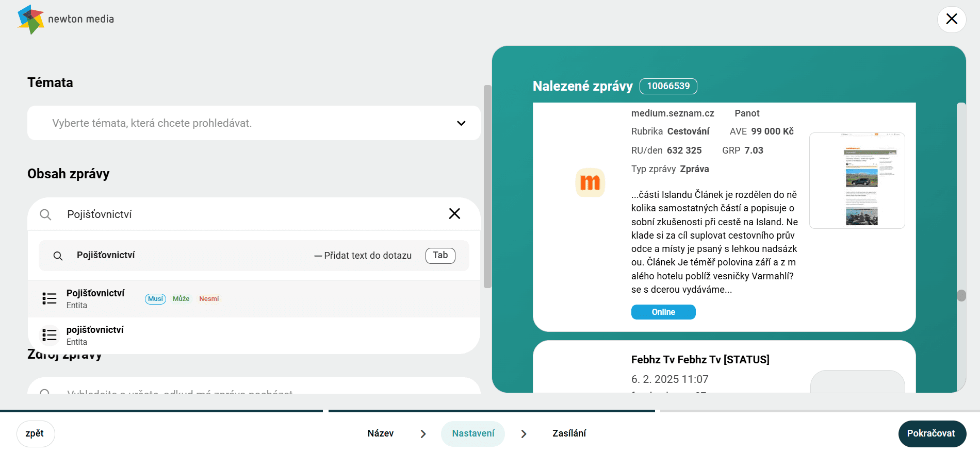Close the dialog with the top-right X
980x453 pixels.
tap(952, 19)
